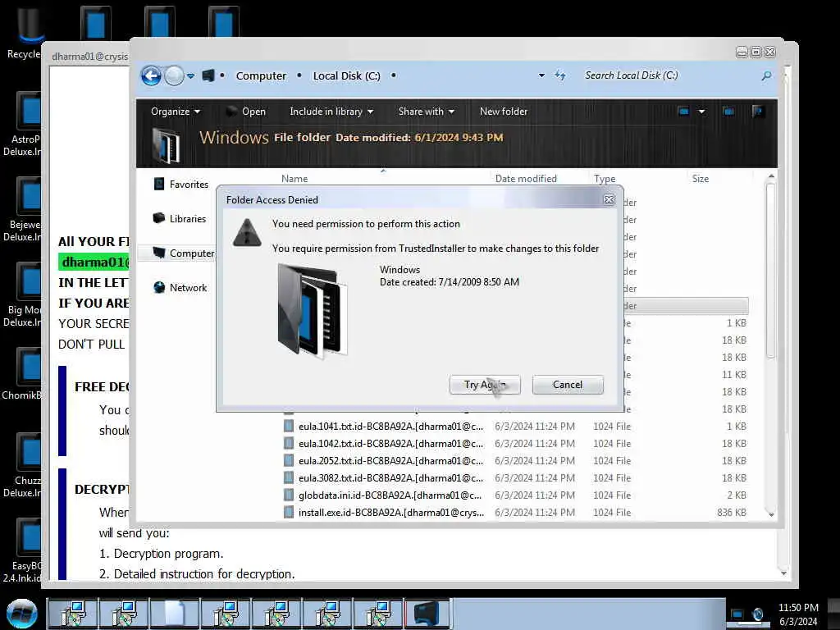Refresh the Local Disk (C:) folder view
The width and height of the screenshot is (840, 630).
pos(559,75)
